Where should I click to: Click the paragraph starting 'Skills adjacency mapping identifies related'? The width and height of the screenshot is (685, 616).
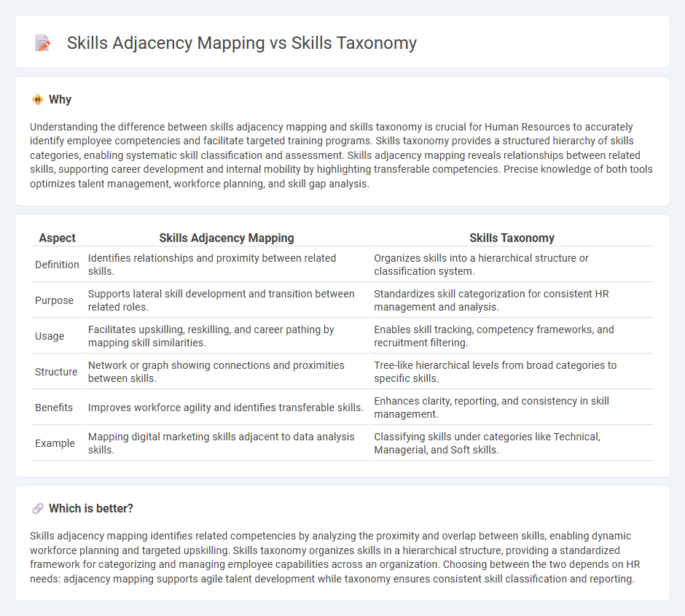(x=335, y=557)
